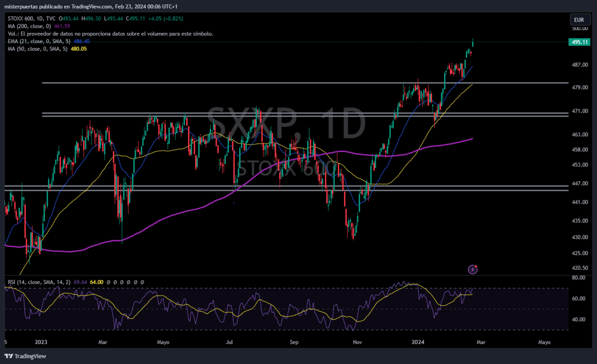
Task: Click the Vol. data provider notice text
Action: pyautogui.click(x=110, y=34)
